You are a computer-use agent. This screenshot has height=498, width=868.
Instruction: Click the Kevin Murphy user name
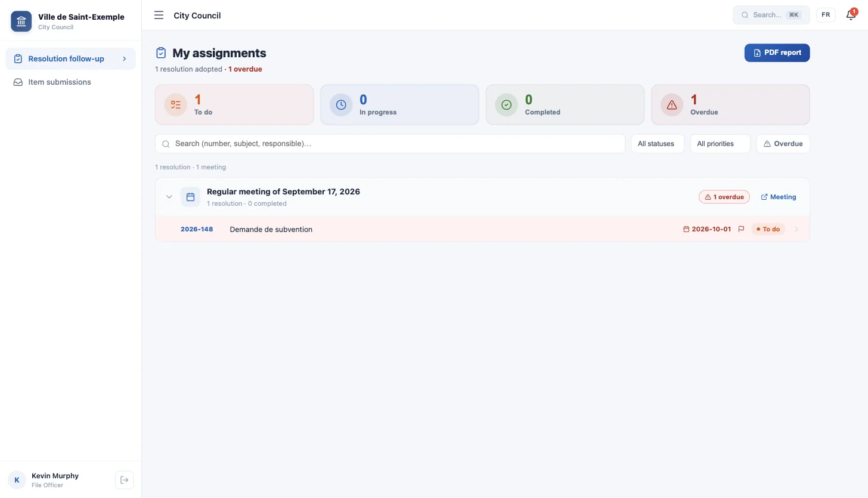click(55, 476)
